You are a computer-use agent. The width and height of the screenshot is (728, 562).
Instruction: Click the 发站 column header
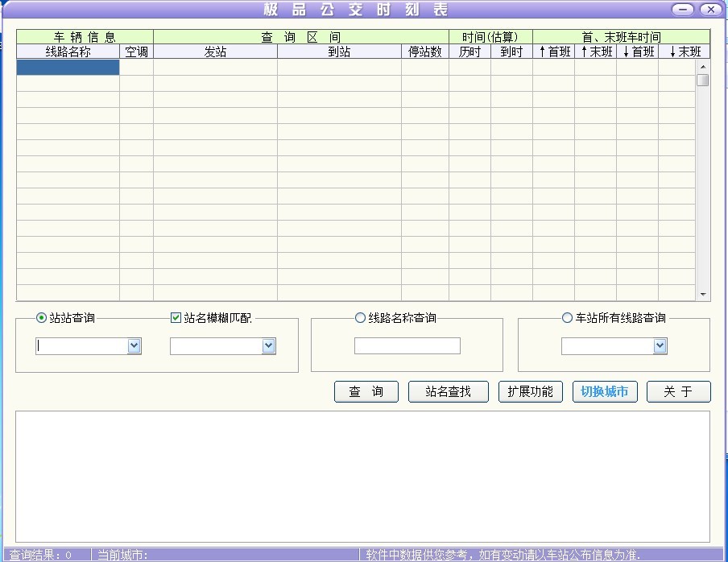pyautogui.click(x=215, y=52)
